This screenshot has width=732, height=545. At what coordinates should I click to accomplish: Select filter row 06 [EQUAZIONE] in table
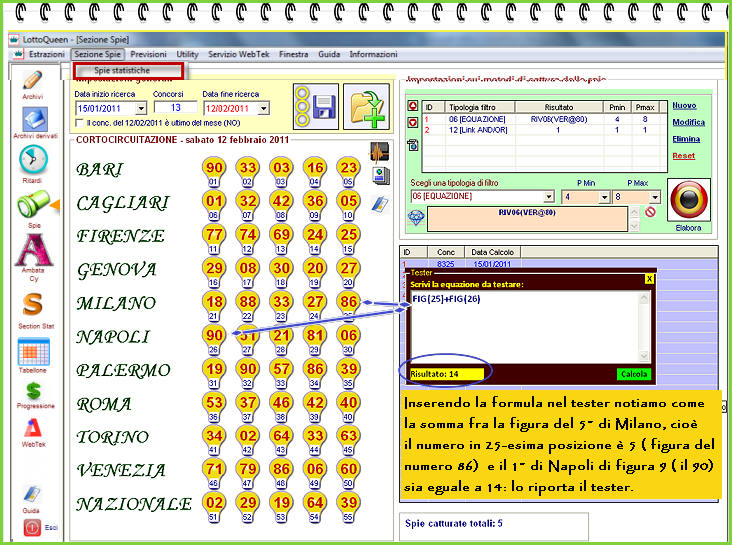(x=544, y=119)
